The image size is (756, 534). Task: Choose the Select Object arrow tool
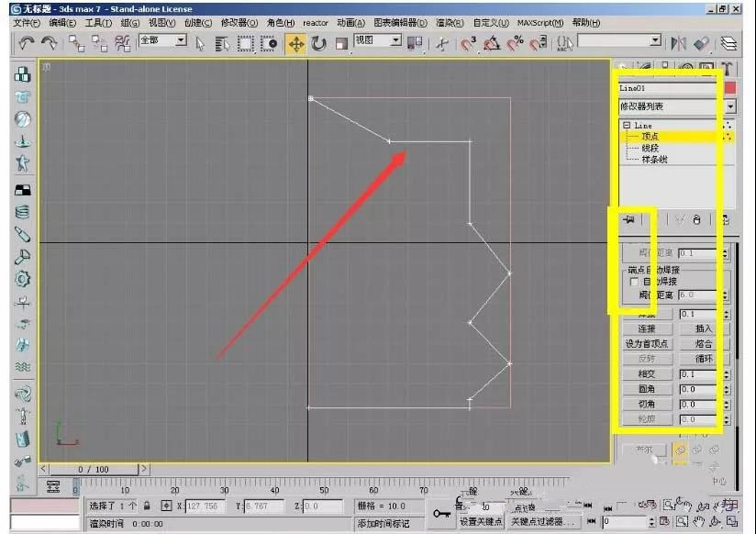coord(200,44)
